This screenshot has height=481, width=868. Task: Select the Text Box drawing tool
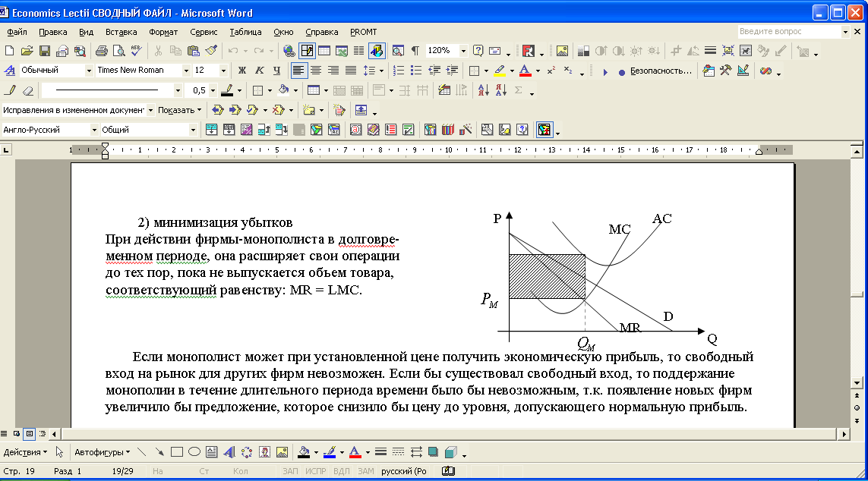[x=211, y=452]
